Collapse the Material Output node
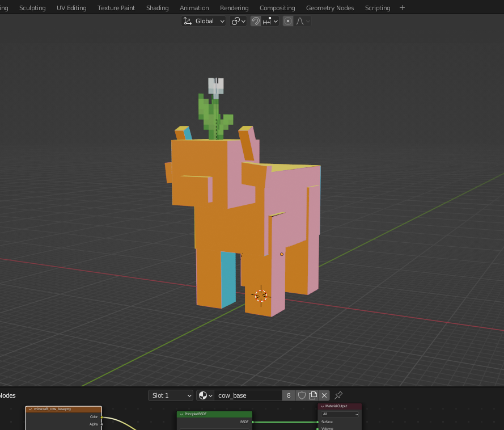This screenshot has height=430, width=504. pos(323,406)
